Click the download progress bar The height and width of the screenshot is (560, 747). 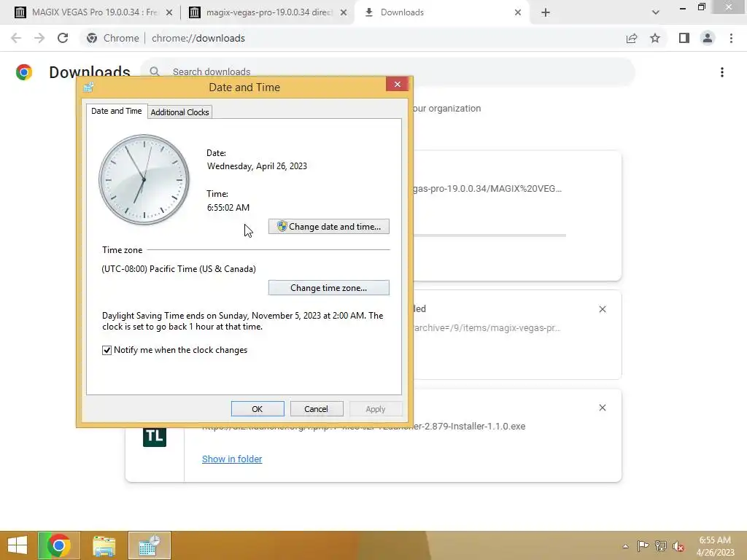point(489,236)
